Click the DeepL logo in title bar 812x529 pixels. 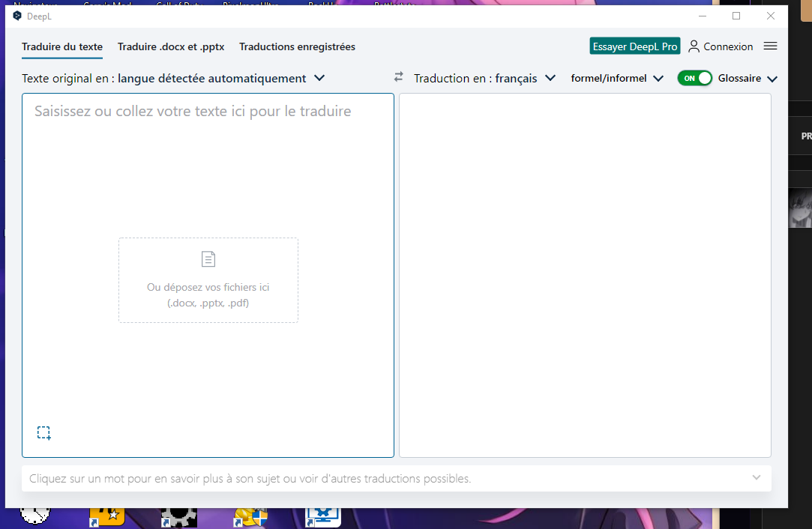(x=17, y=16)
